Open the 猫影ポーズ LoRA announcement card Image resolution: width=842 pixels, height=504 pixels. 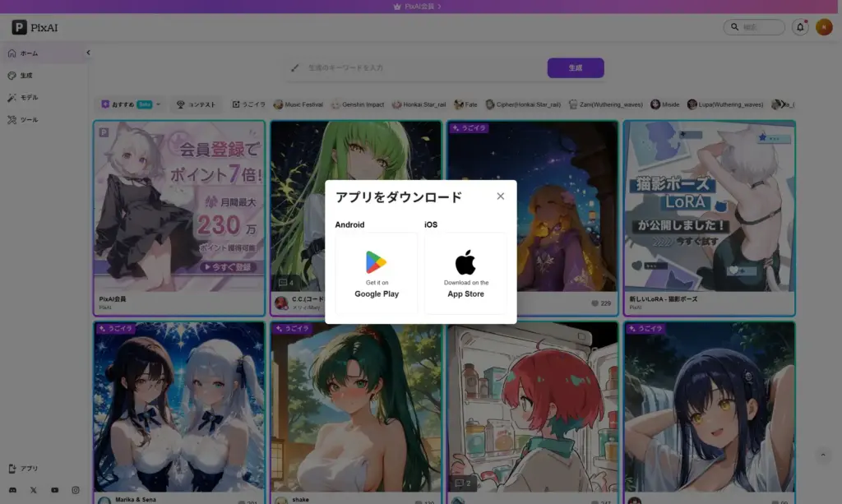(709, 218)
